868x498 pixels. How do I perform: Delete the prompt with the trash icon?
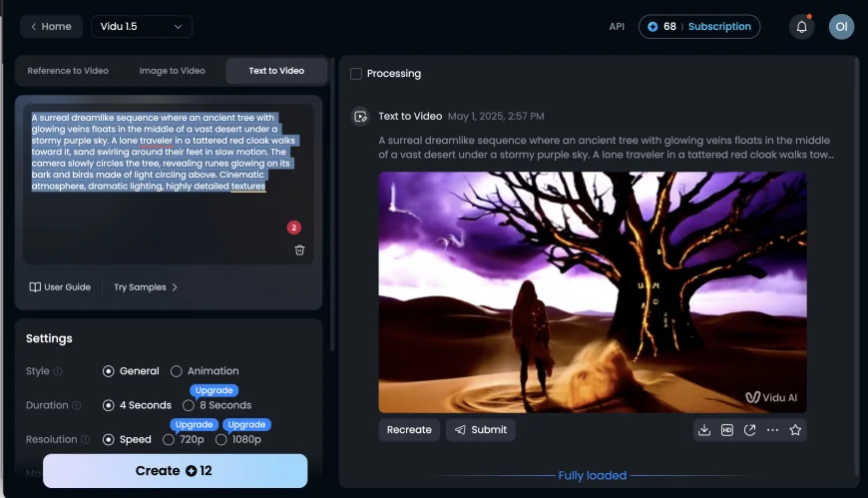tap(299, 249)
